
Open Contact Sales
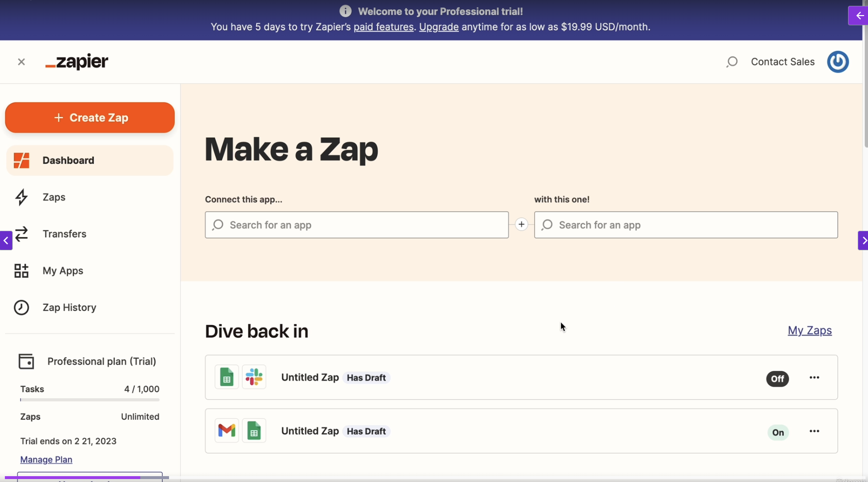pyautogui.click(x=783, y=62)
